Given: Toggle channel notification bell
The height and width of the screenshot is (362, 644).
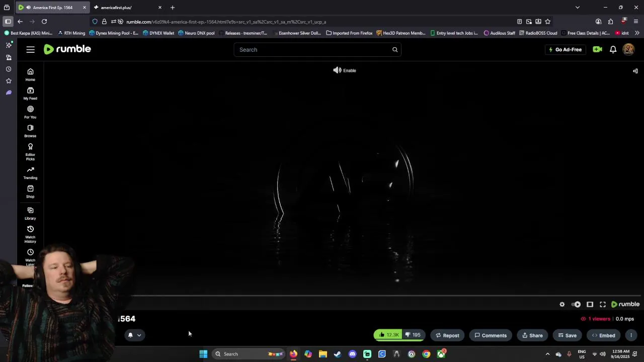Looking at the screenshot, I should tap(130, 335).
